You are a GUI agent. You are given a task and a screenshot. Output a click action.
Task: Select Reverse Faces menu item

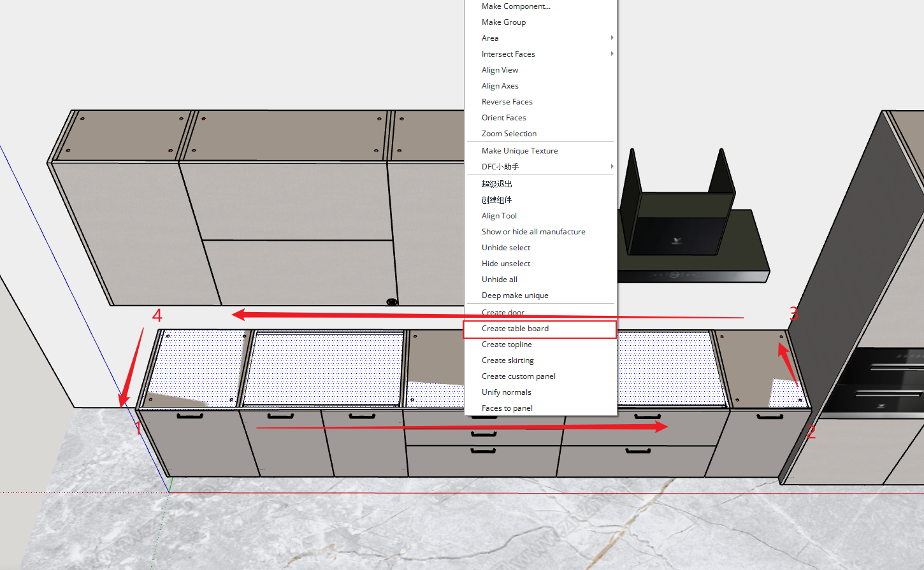pos(507,102)
